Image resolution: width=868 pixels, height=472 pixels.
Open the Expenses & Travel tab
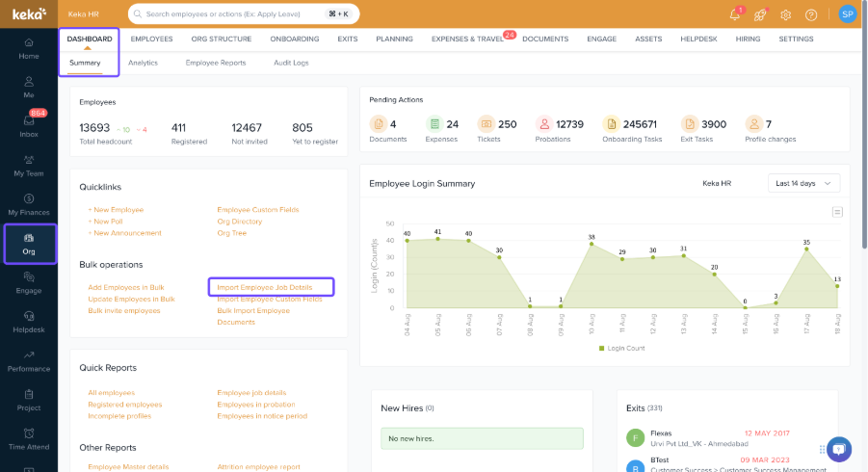[x=467, y=39]
